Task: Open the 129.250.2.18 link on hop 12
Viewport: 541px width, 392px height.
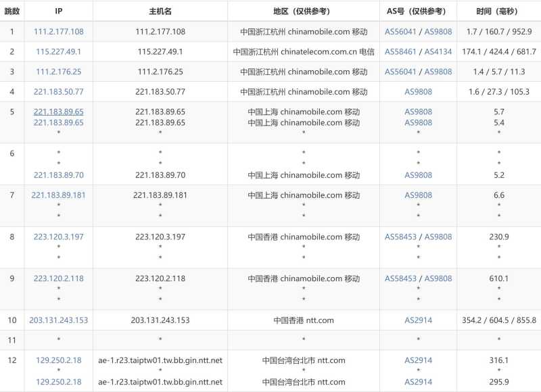Action: click(58, 360)
